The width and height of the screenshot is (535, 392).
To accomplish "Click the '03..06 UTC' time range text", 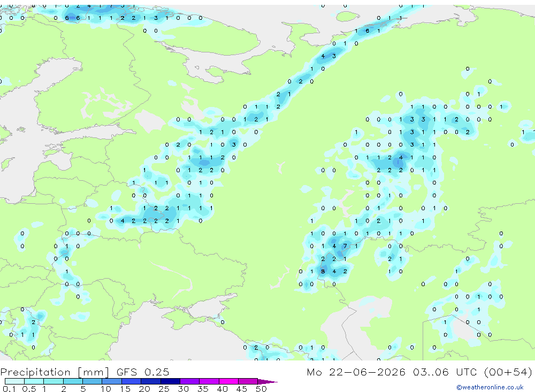I will (x=445, y=372).
